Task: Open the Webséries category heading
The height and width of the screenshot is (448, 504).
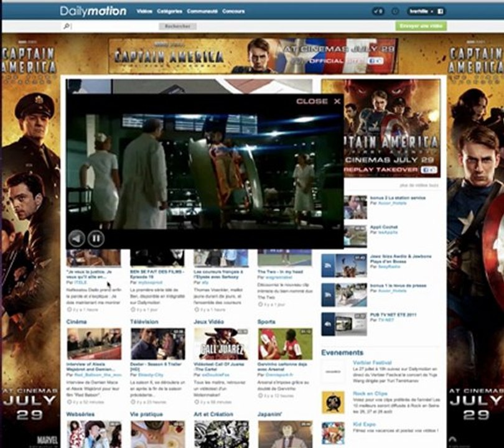Action: tap(80, 414)
